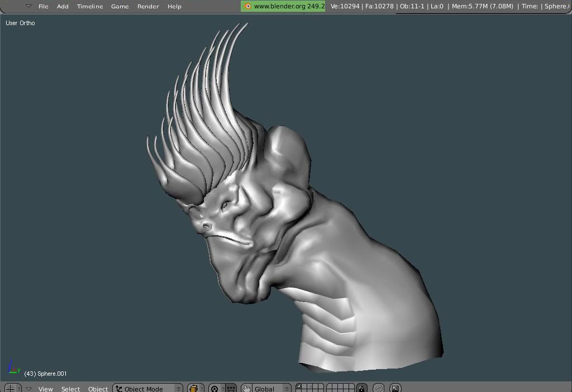Toggle the first layer button
Screen dimensions: 572x392
(x=299, y=386)
